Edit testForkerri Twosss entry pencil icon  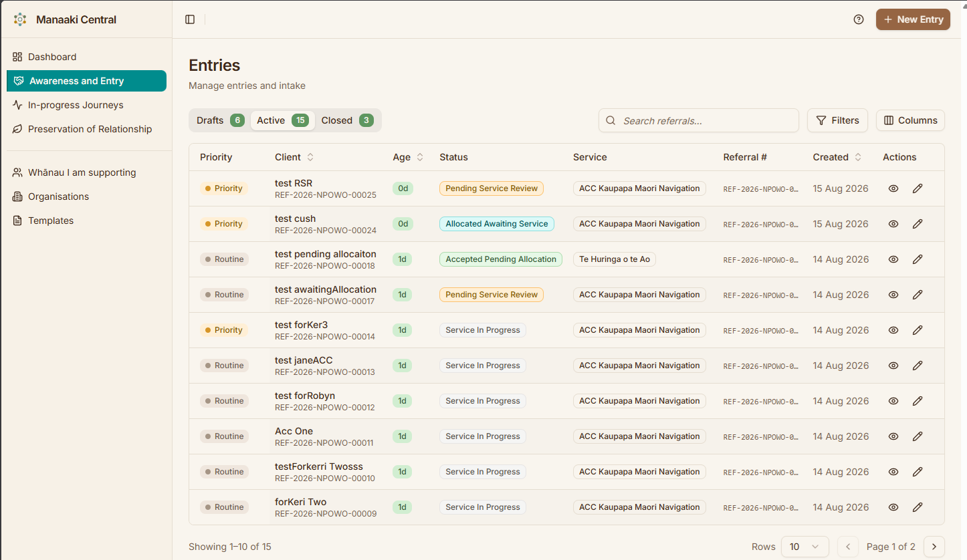918,472
